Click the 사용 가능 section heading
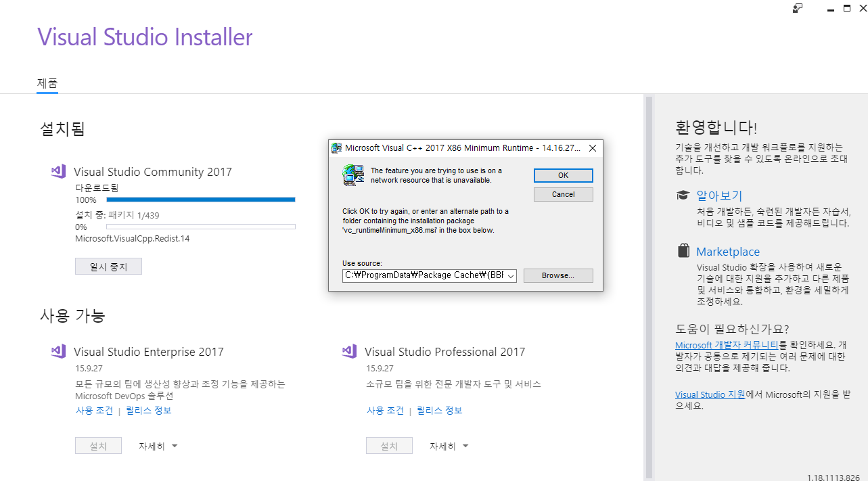This screenshot has width=868, height=481. [72, 315]
